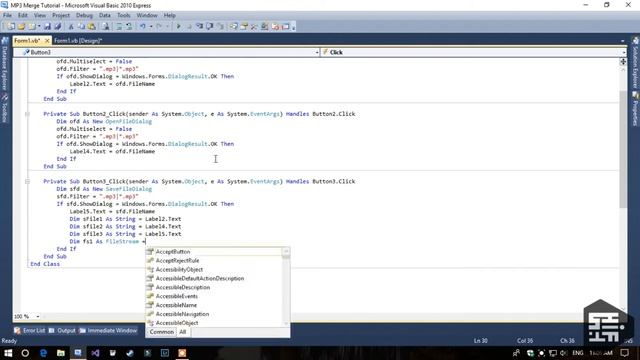Click the Uncomment lines icon

pyautogui.click(x=129, y=27)
